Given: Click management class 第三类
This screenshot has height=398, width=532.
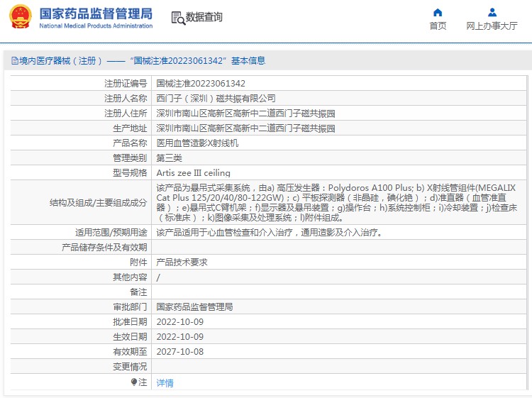Looking at the screenshot, I should tap(169, 158).
